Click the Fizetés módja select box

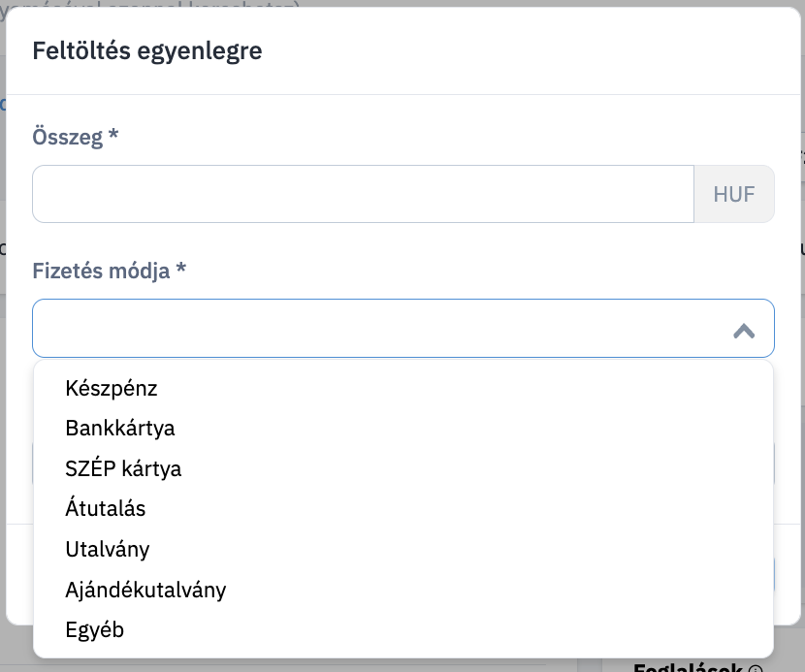tap(403, 328)
